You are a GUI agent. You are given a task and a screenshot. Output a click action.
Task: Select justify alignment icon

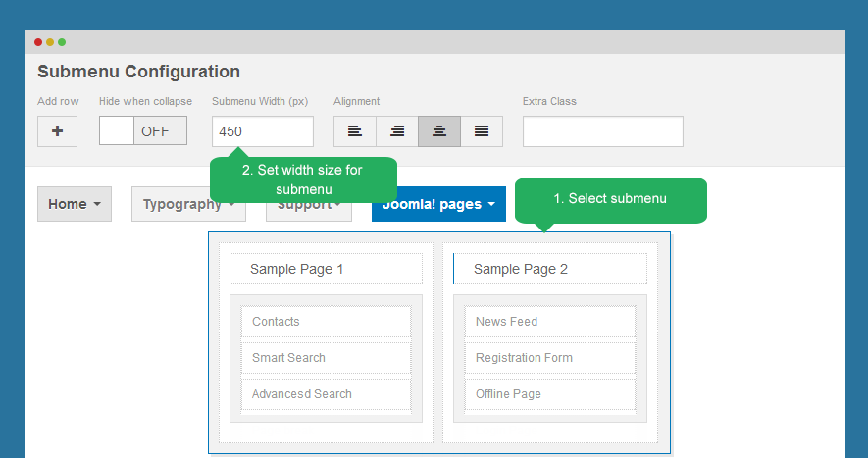pos(482,131)
